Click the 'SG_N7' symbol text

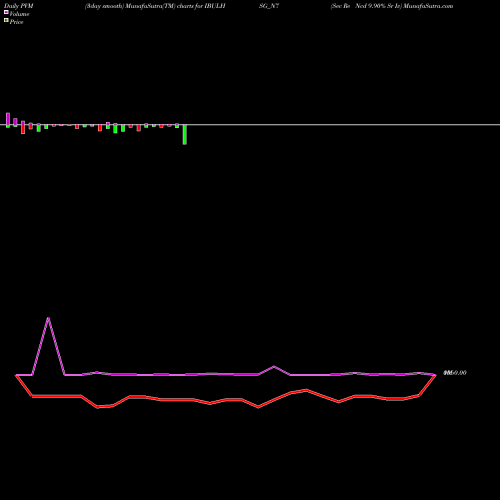click(x=269, y=6)
